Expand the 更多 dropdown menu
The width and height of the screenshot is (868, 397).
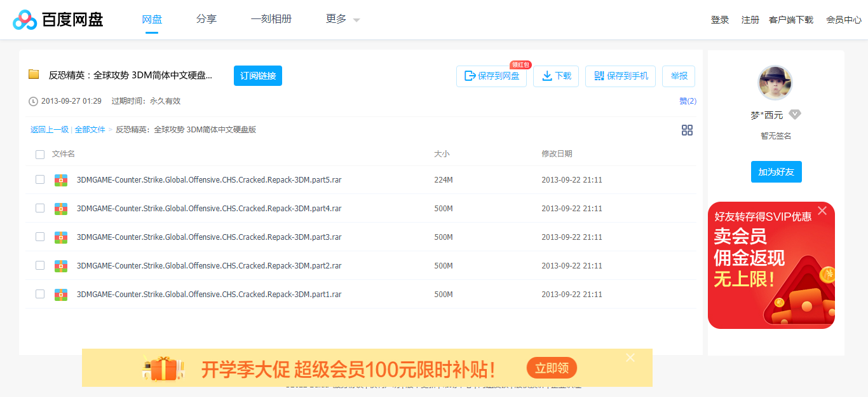point(342,19)
